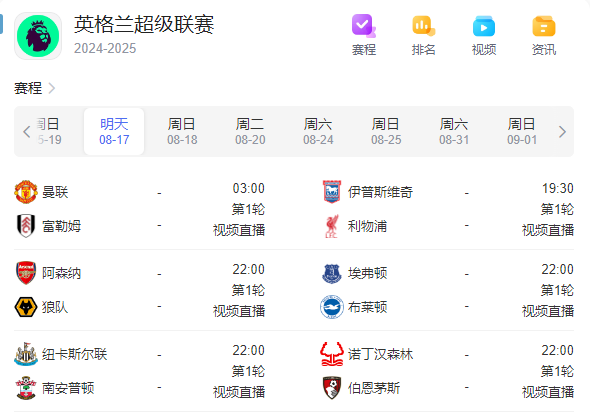Click the Manchester United crest
The height and width of the screenshot is (412, 590).
(26, 192)
